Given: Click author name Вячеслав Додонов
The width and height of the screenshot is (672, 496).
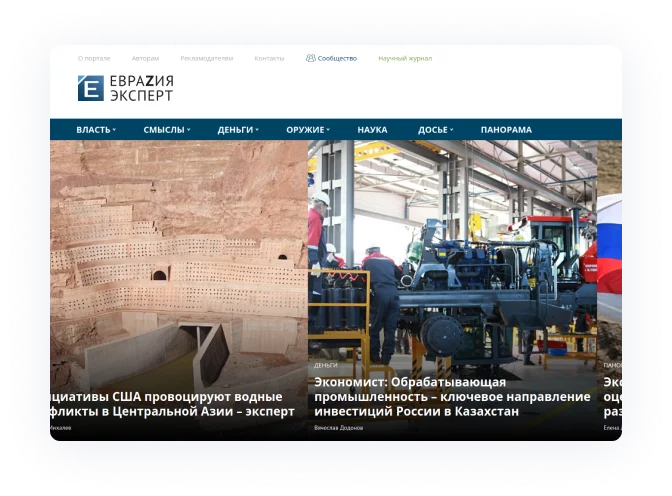Looking at the screenshot, I should click(x=339, y=428).
